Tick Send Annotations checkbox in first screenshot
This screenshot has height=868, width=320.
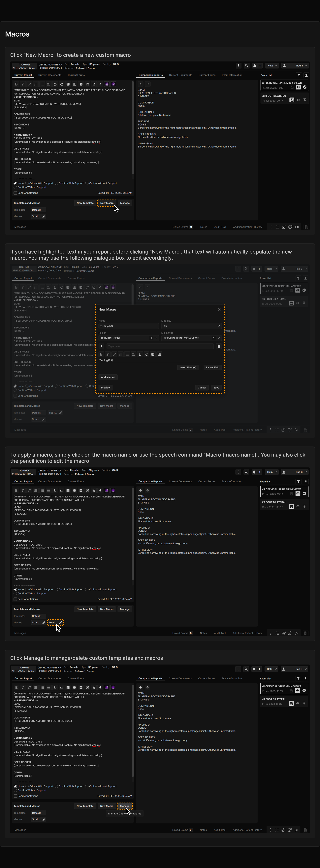[x=15, y=193]
